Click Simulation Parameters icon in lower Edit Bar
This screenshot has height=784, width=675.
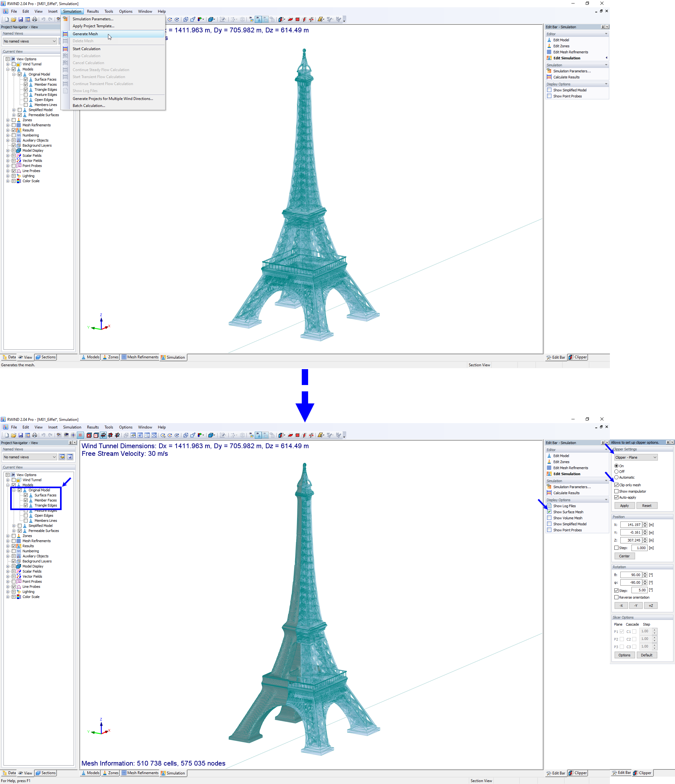point(549,487)
